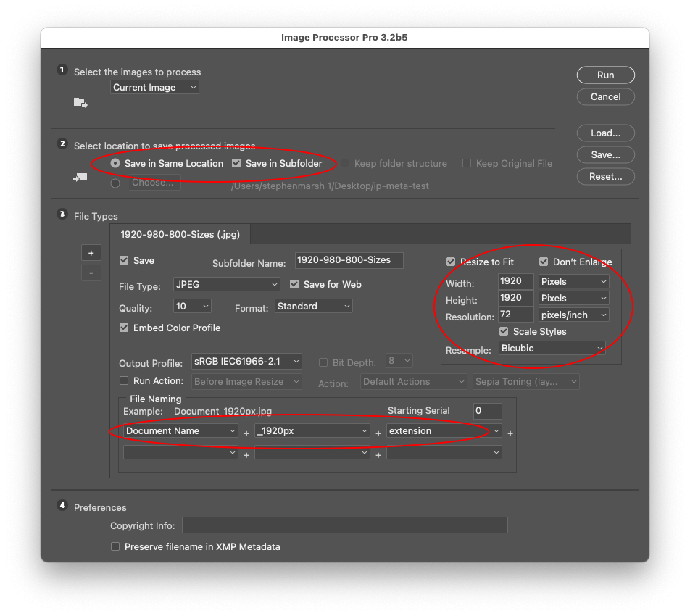Image resolution: width=690 pixels, height=616 pixels.
Task: Select the Choose folder radio button
Action: (x=115, y=183)
